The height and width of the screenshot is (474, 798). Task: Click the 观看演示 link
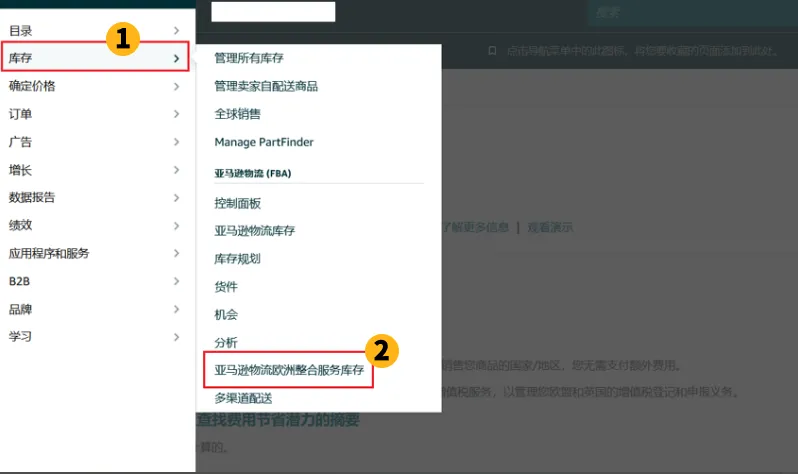point(550,227)
